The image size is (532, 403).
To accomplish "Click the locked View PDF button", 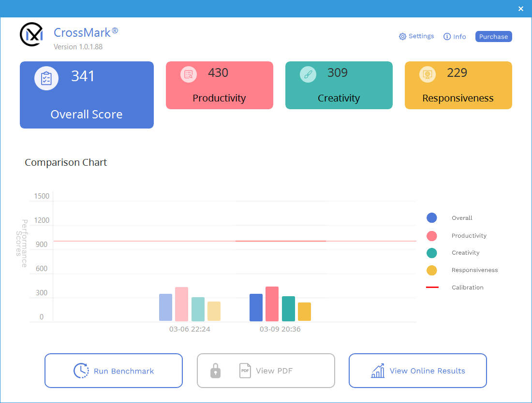I will point(266,371).
